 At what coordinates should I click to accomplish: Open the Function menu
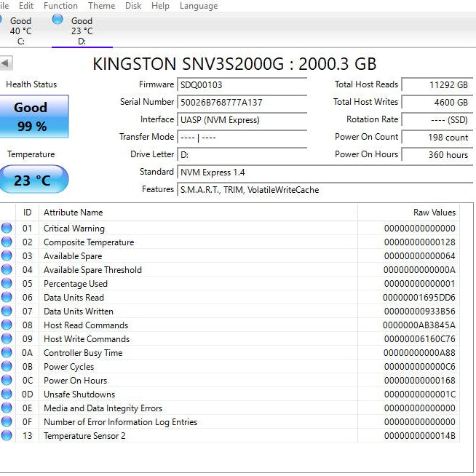(x=60, y=6)
